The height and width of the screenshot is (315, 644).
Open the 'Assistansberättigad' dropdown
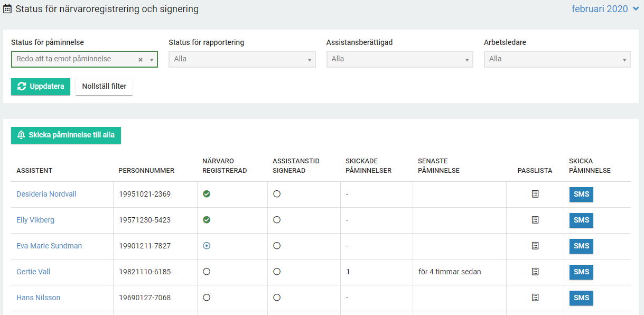399,59
